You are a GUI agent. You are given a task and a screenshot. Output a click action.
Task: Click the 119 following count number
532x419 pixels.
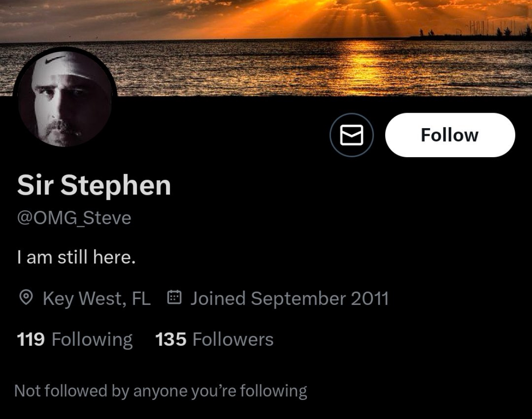coord(31,339)
